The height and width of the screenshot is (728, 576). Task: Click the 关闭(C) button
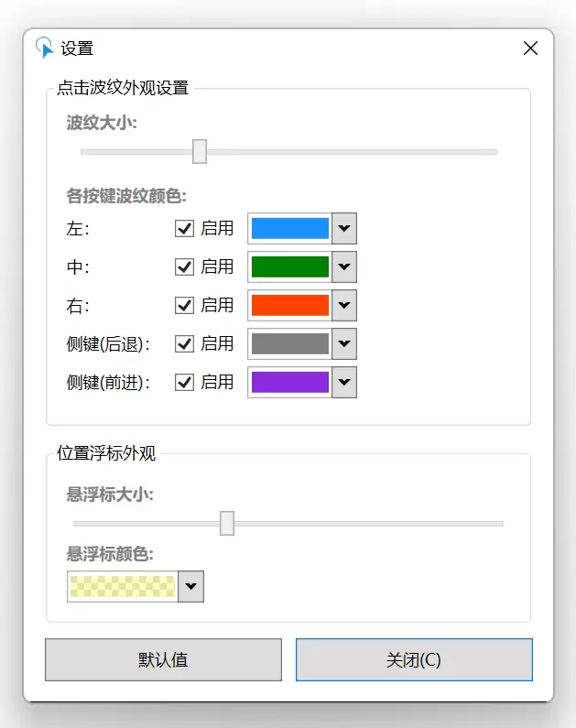(x=414, y=659)
